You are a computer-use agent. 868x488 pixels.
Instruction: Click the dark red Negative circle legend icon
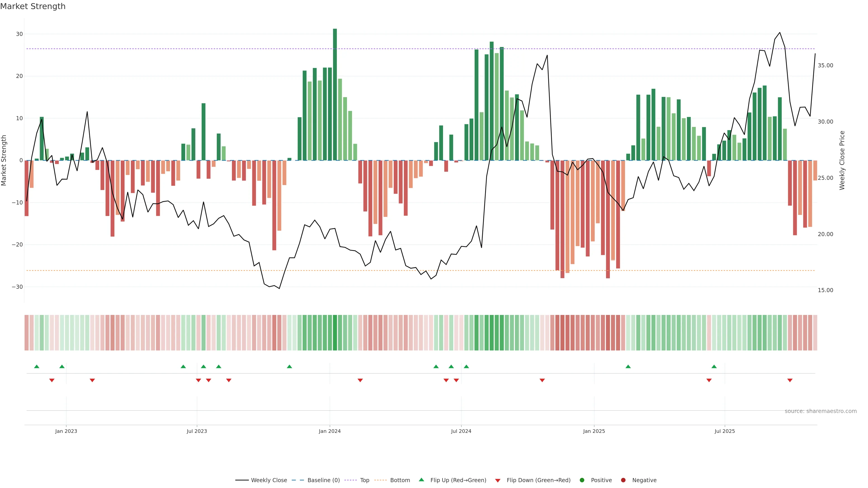623,480
